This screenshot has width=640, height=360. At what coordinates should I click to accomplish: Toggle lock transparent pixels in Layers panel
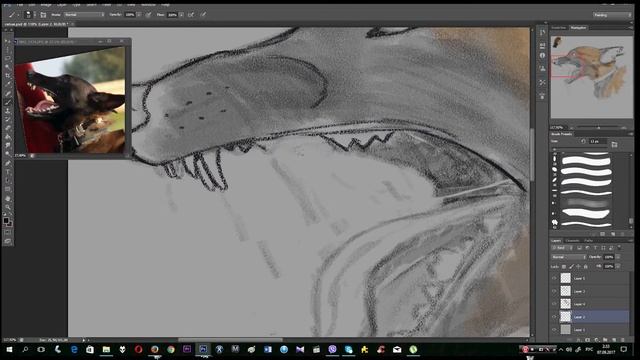click(x=564, y=267)
